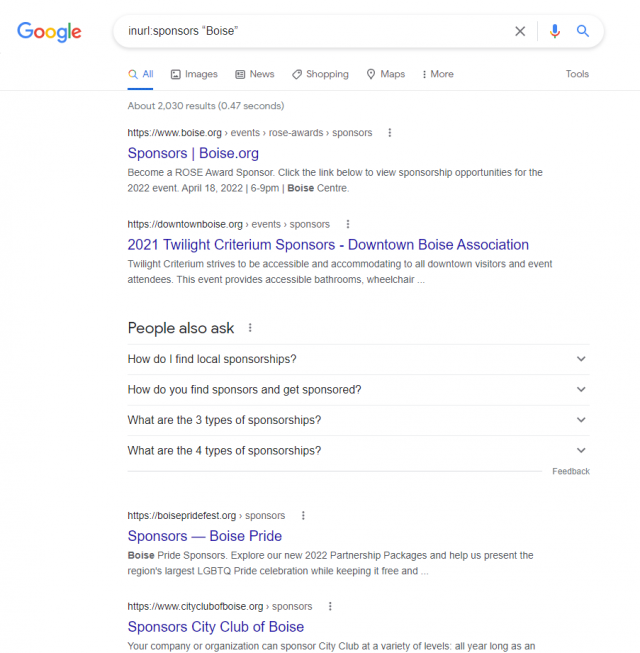Screen dimensions: 640x653
Task: Switch to the Images tab
Action: point(194,74)
